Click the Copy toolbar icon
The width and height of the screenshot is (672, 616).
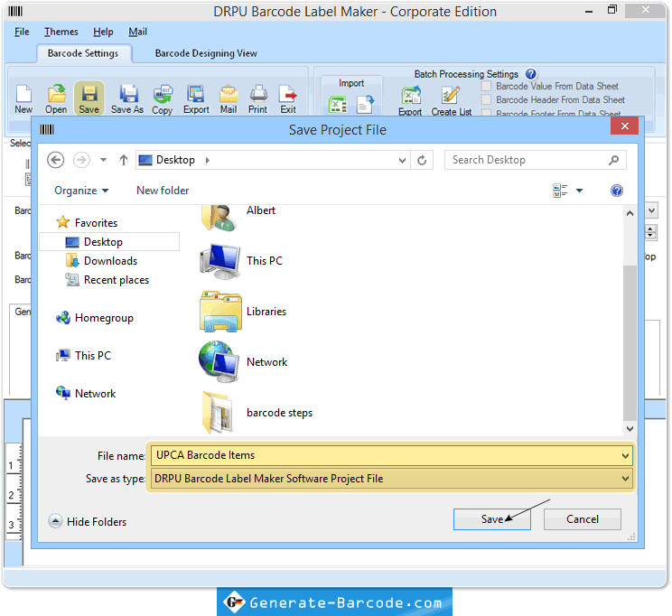tap(162, 99)
